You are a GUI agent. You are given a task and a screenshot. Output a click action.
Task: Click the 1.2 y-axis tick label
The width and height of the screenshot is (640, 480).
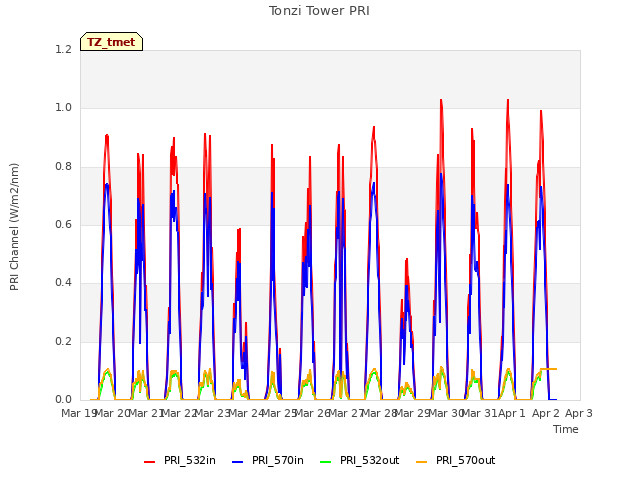click(63, 49)
